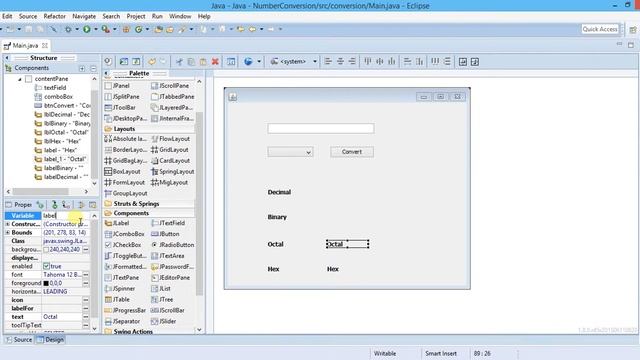This screenshot has width=640, height=360.
Task: Click the text property ellipsis button
Action: pyautogui.click(x=86, y=317)
